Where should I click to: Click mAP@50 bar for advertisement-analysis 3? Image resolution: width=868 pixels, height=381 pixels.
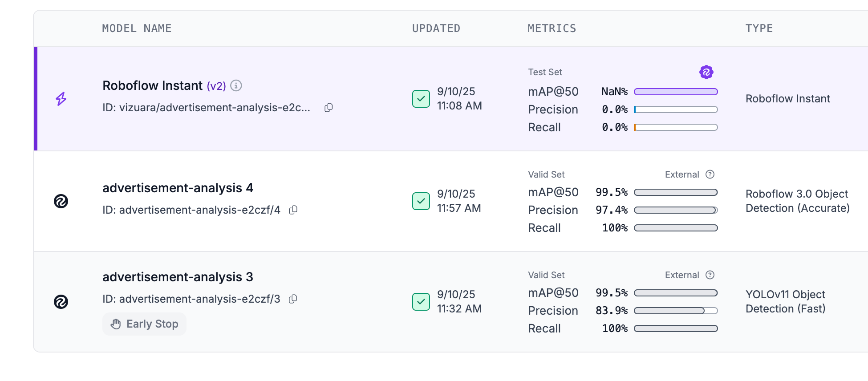click(x=676, y=293)
